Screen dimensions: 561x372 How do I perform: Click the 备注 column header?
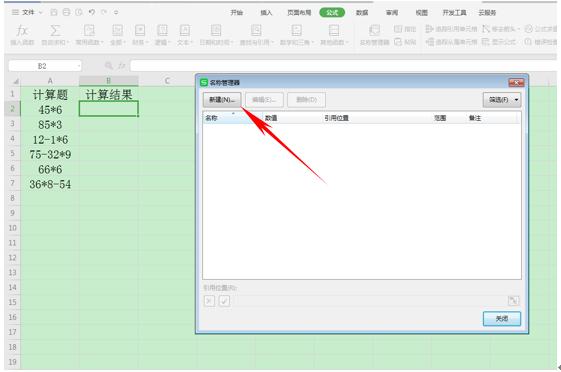point(493,118)
